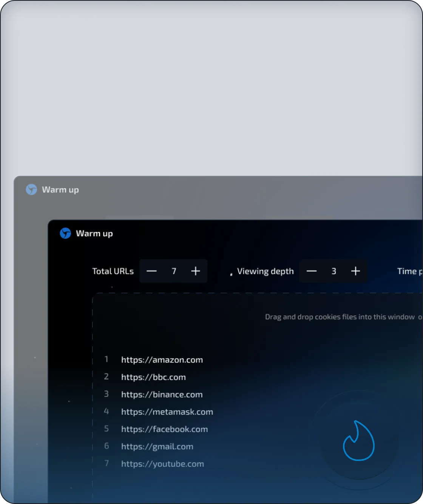
Task: Click the flame warm-up start button
Action: [x=359, y=440]
